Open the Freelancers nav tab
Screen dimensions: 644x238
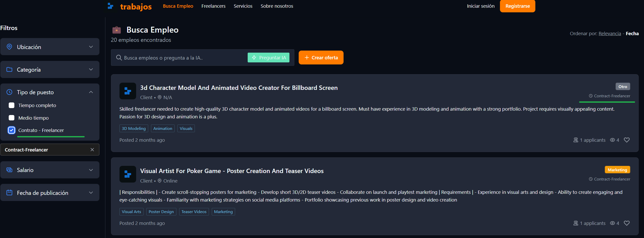(x=213, y=6)
